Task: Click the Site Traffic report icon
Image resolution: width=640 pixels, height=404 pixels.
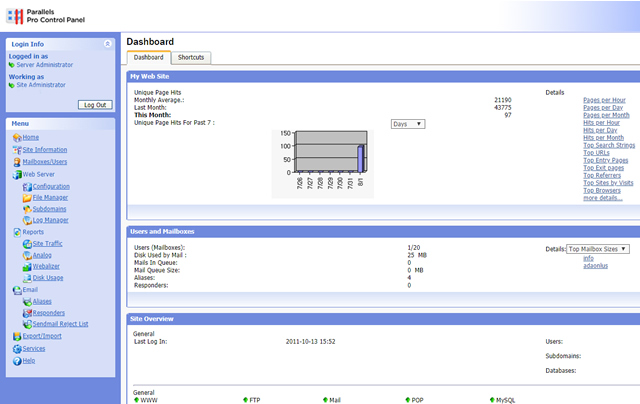Action: coord(26,243)
